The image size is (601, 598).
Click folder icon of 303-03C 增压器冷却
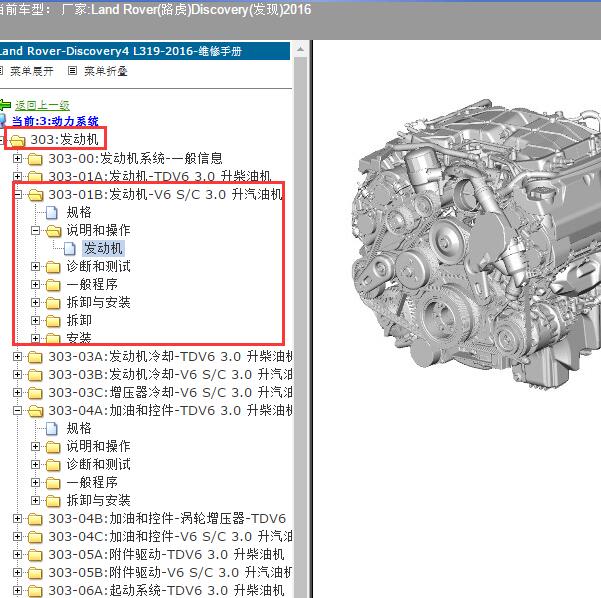[35, 393]
